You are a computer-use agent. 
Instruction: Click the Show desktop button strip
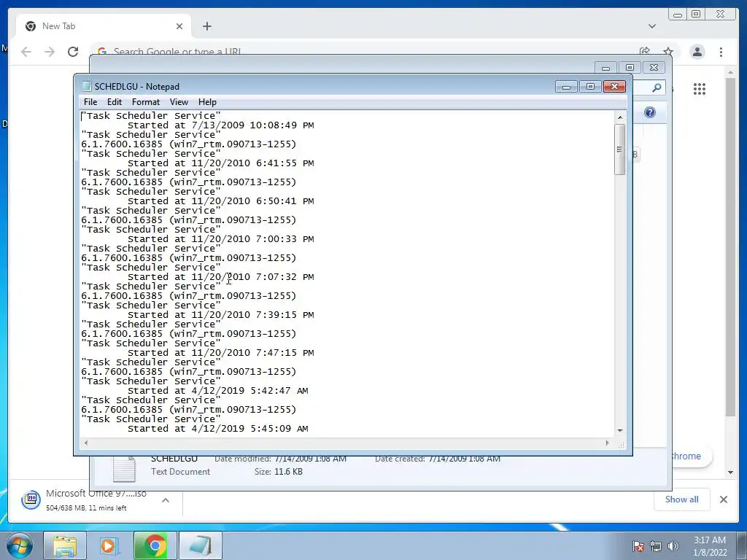(742, 545)
